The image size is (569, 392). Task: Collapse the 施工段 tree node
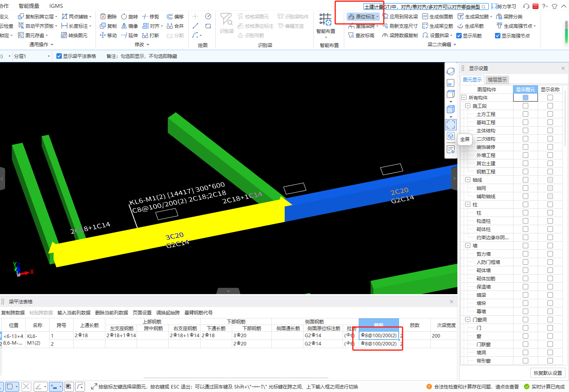point(468,106)
